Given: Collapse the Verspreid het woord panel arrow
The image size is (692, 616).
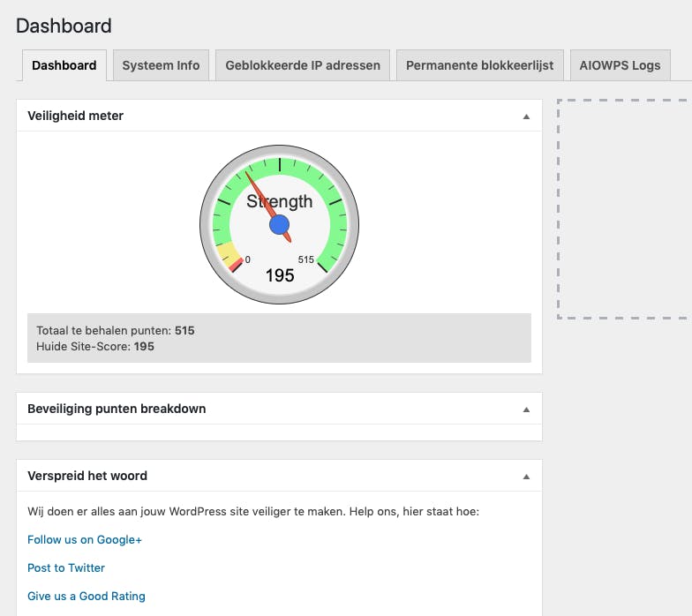Looking at the screenshot, I should 526,477.
